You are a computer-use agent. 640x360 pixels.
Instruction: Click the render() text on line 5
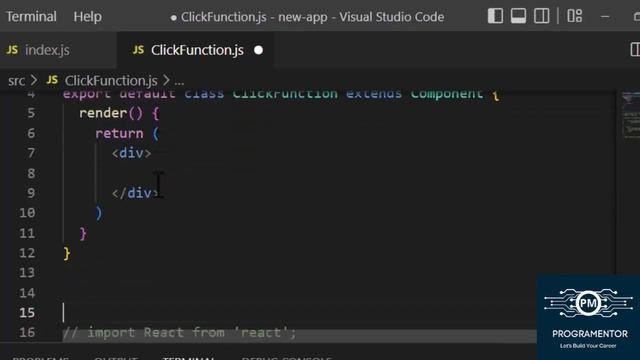111,113
